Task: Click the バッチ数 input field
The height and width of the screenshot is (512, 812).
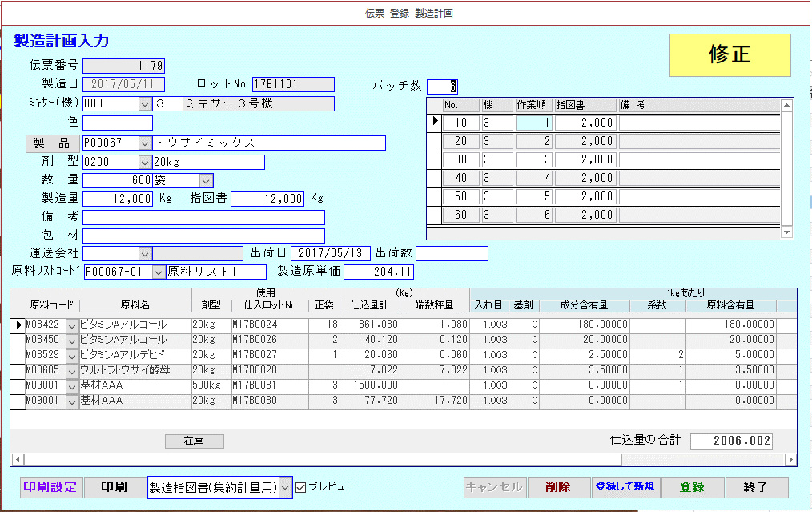Action: tap(442, 87)
